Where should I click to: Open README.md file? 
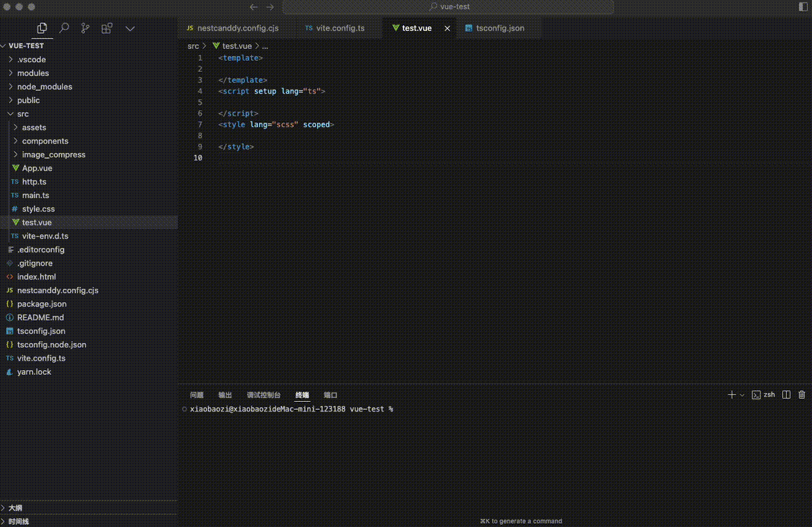(x=89, y=317)
